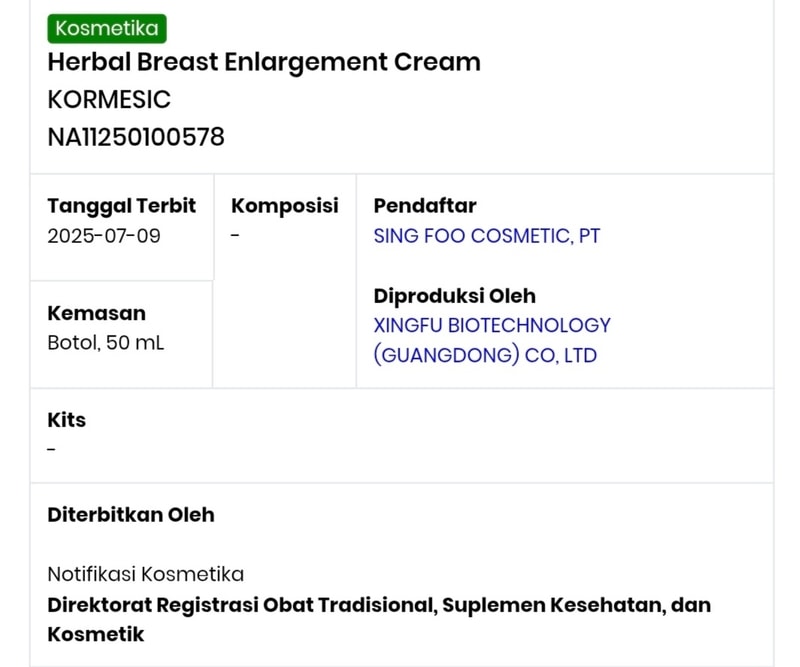
Task: Click the Kits heading
Action: (67, 420)
